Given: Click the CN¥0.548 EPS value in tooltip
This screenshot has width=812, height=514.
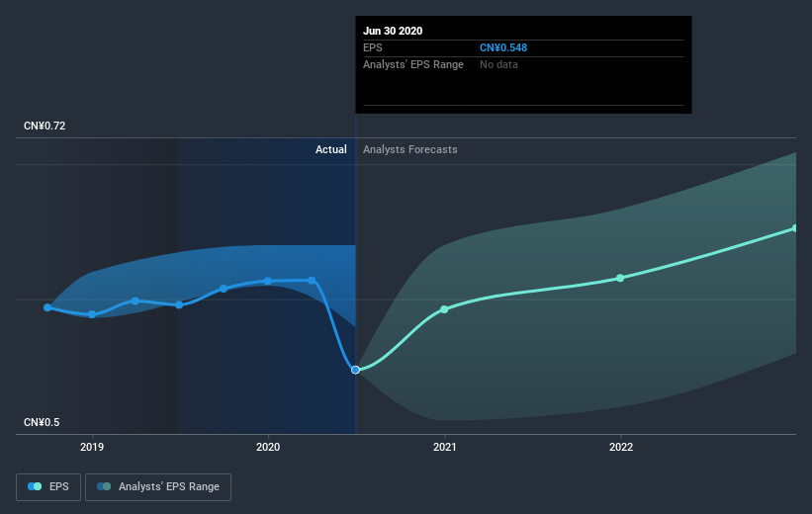Looking at the screenshot, I should [x=503, y=47].
